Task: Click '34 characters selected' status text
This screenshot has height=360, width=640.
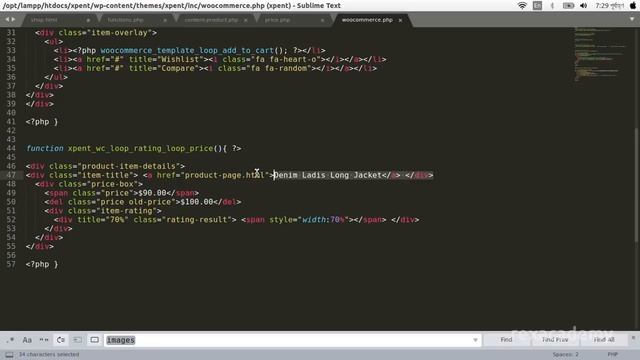Action: [x=49, y=354]
